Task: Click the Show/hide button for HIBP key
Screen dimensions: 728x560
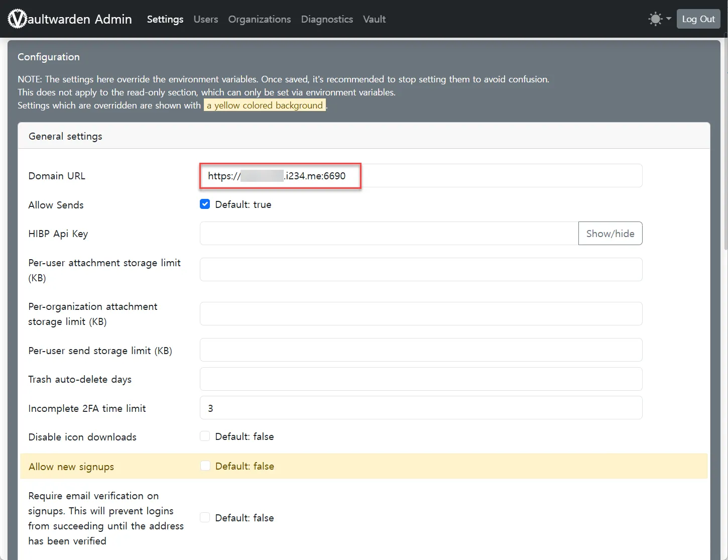Action: pos(610,234)
